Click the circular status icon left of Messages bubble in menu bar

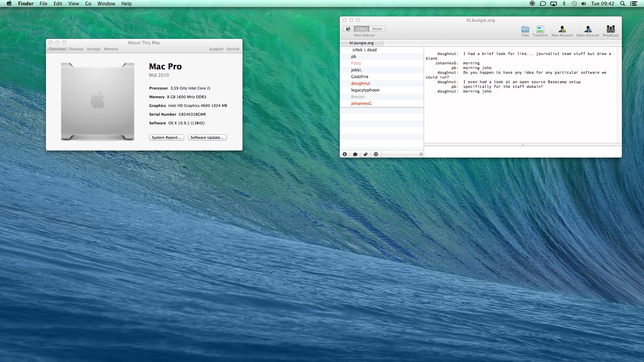click(x=532, y=4)
